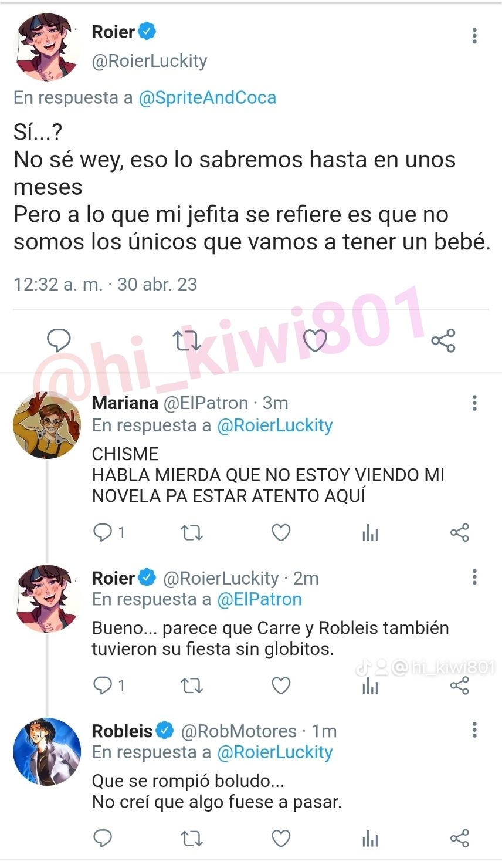This screenshot has width=502, height=868.
Task: Open more options on Roier's main tweet
Action: coord(474,36)
